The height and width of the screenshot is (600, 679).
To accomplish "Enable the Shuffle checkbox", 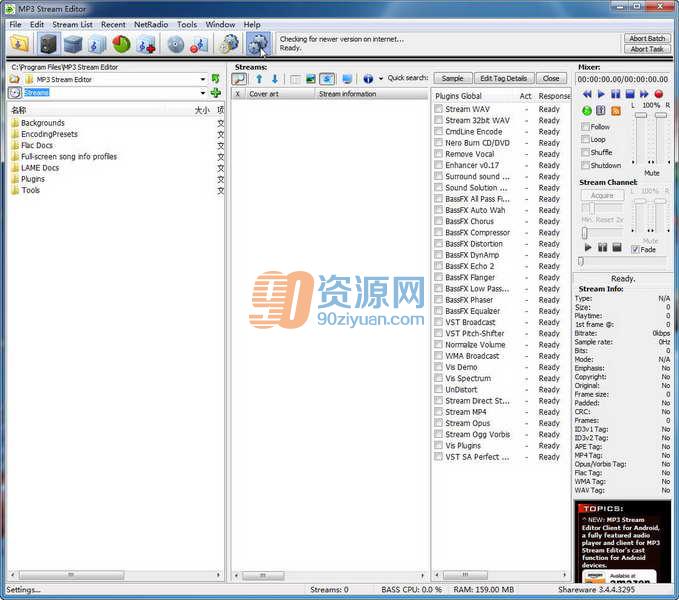I will coord(585,152).
